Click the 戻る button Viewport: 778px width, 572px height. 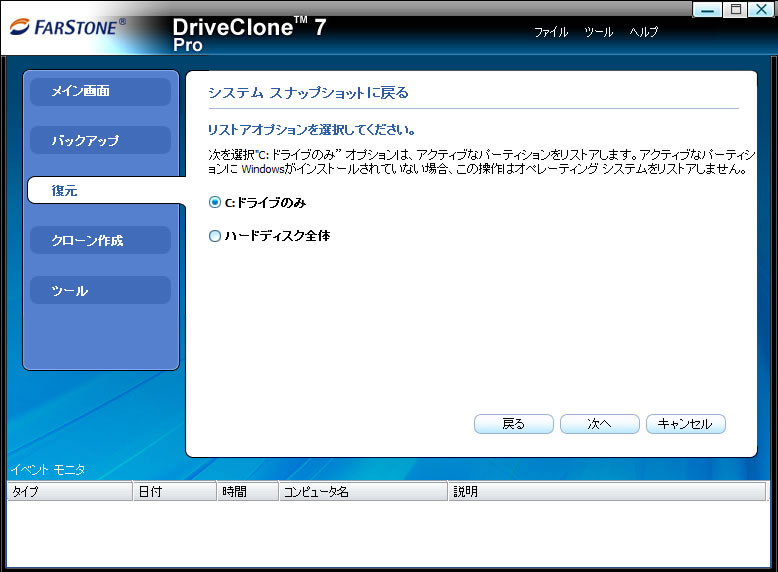click(514, 424)
